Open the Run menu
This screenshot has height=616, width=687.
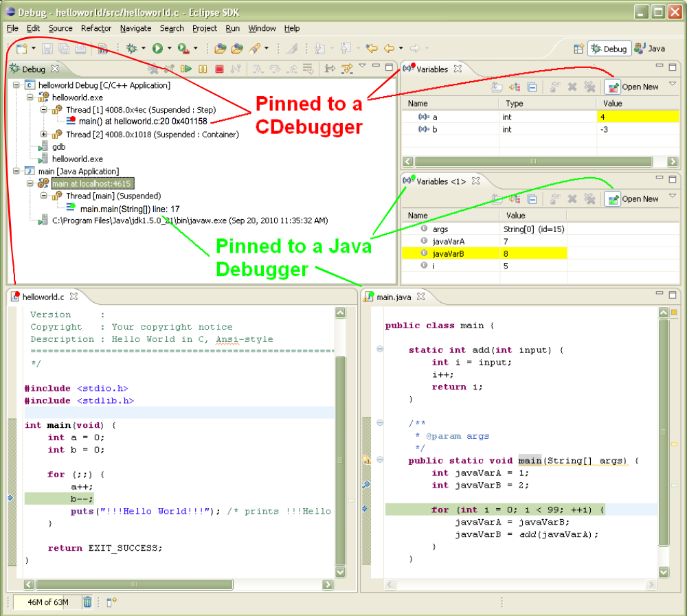pos(233,28)
